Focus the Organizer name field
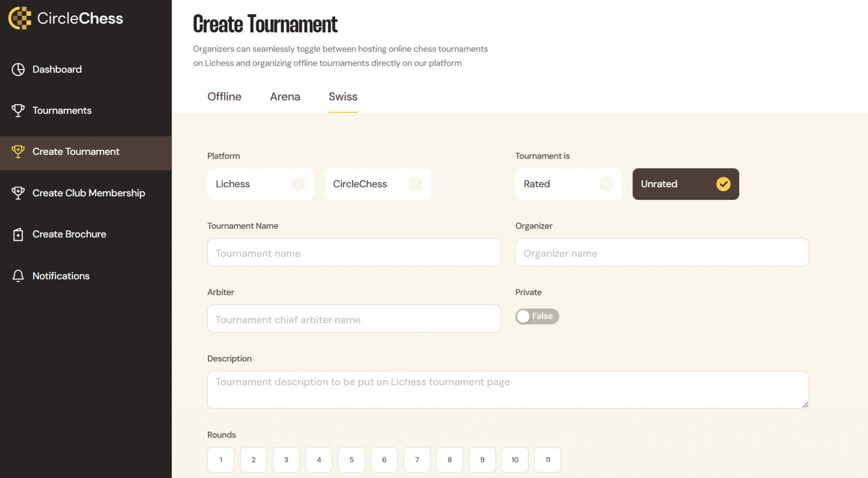 pos(662,252)
